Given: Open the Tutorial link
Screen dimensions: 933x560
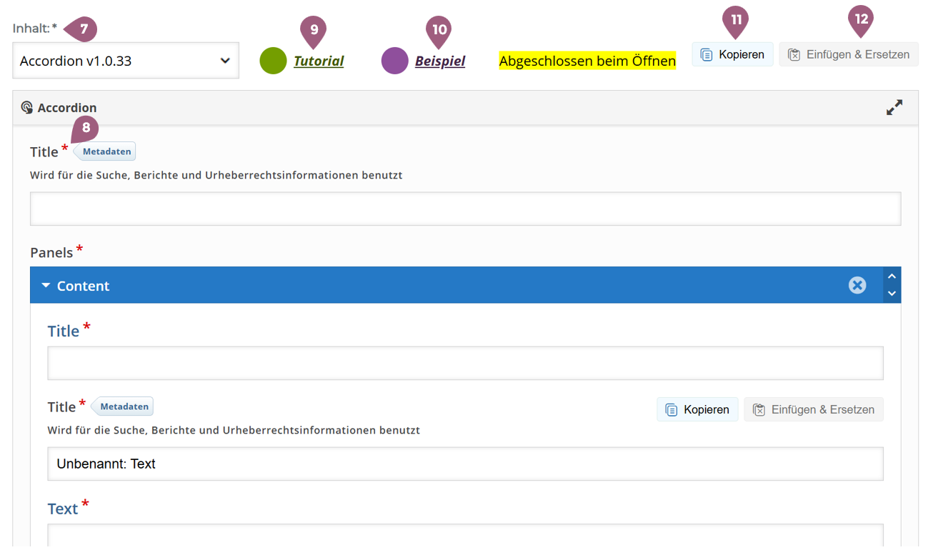Looking at the screenshot, I should (319, 61).
